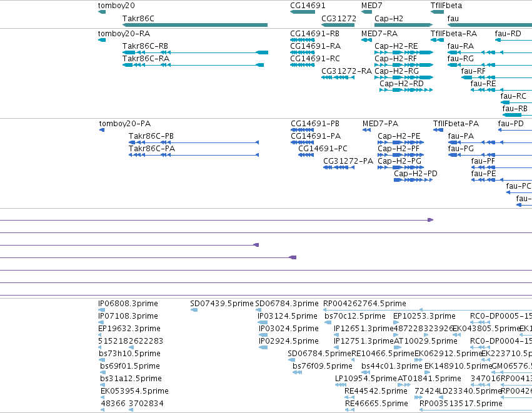Viewport: 532px width, 413px height.
Task: Select EST label EP10253.3prime
Action: (x=424, y=316)
